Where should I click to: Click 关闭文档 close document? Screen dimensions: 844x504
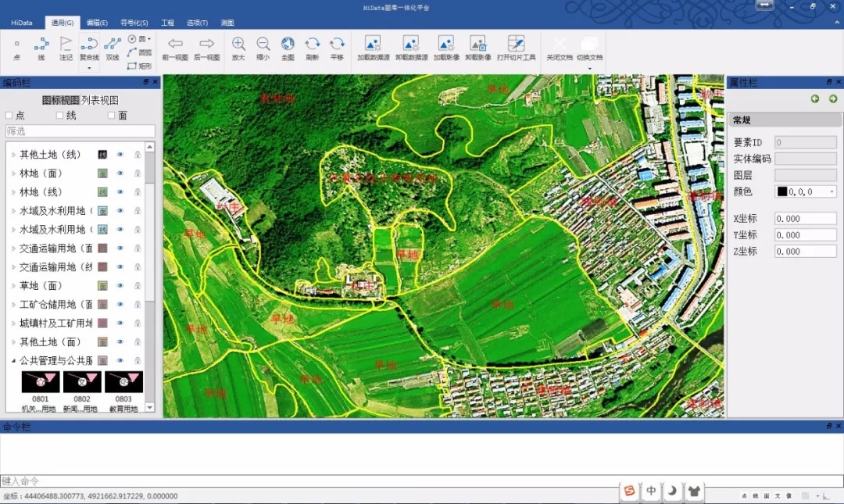[x=560, y=48]
